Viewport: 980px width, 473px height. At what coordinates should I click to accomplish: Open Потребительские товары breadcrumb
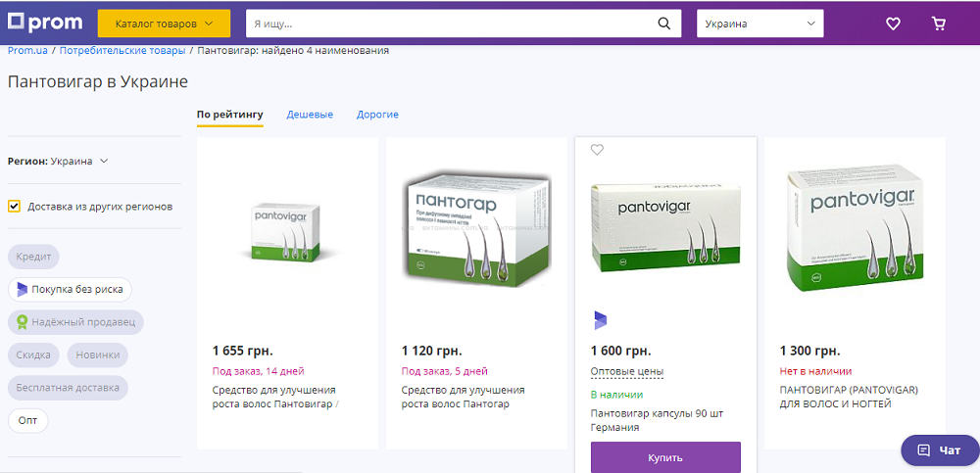[122, 51]
